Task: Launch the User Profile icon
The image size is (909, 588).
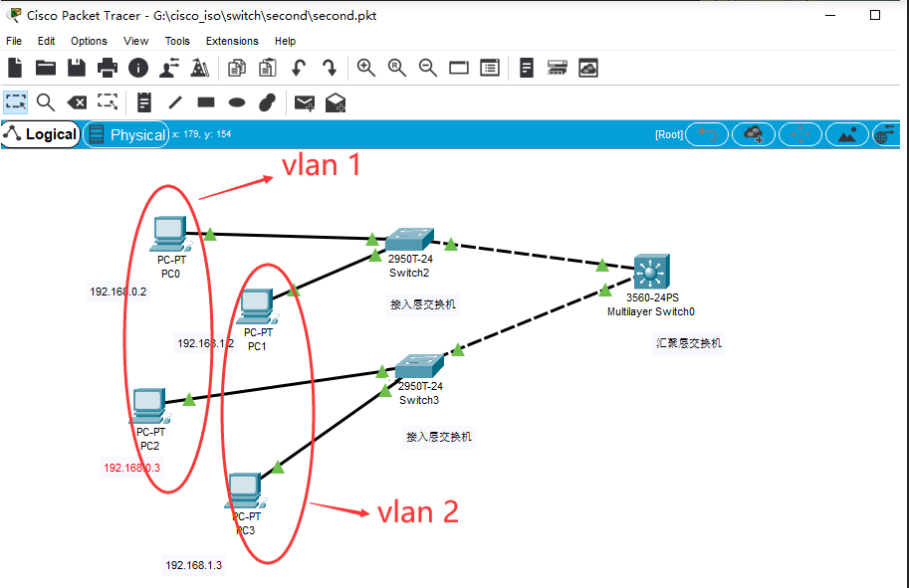Action: 169,68
